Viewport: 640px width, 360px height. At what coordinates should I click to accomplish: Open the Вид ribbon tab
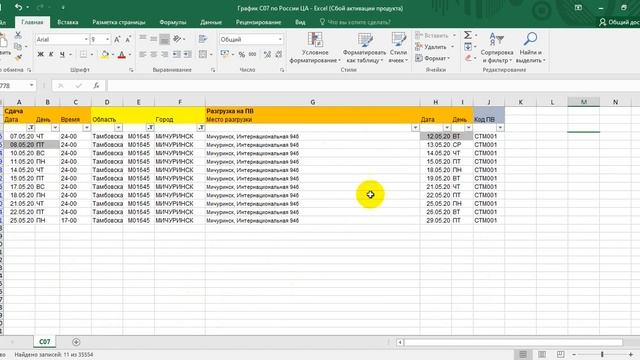300,22
